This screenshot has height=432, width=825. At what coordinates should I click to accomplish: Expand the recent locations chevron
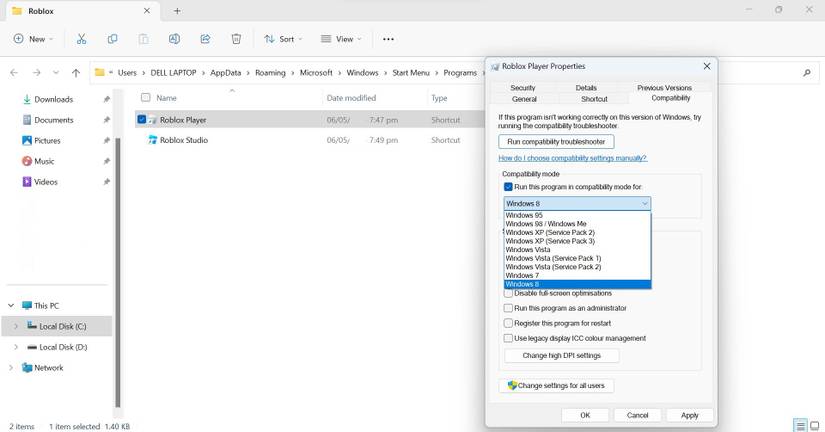coord(56,73)
